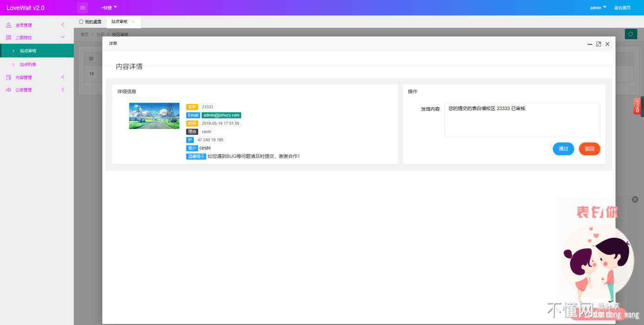
Task: Open the 快捷 shortcut dropdown
Action: 109,7
